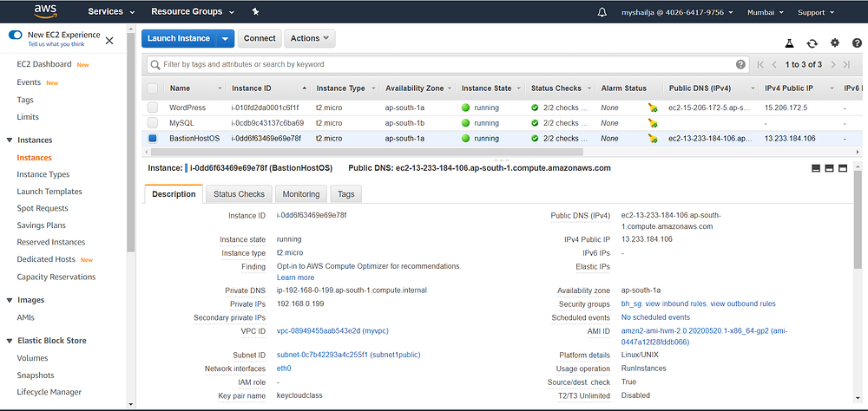The image size is (868, 411).
Task: Switch to the Tags tab
Action: coord(346,194)
